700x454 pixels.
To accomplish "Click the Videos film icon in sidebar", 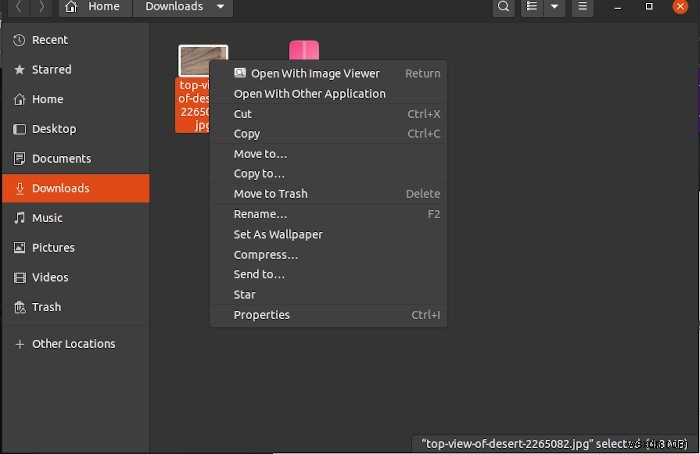I will [19, 277].
